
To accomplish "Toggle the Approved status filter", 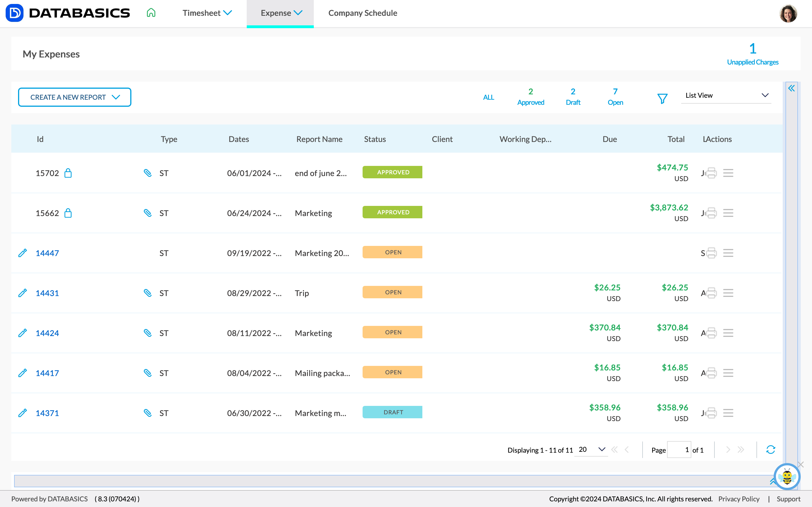I will [x=531, y=97].
